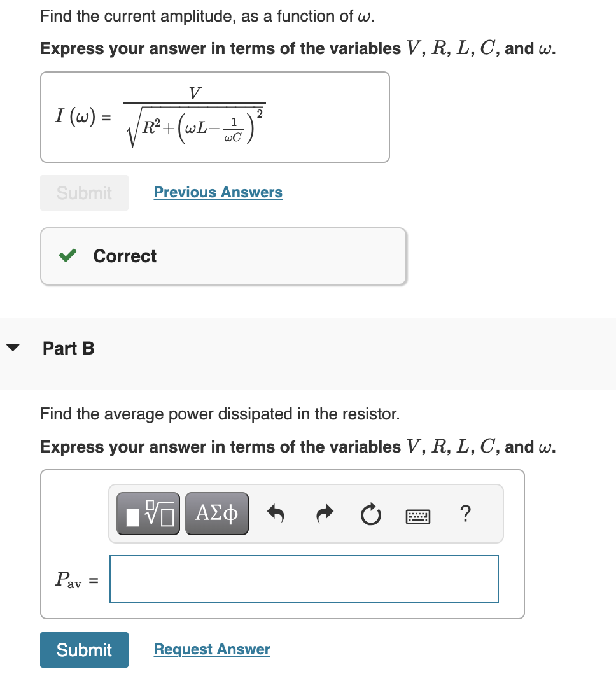Open the Previous Answers link
The height and width of the screenshot is (681, 616).
[x=218, y=192]
